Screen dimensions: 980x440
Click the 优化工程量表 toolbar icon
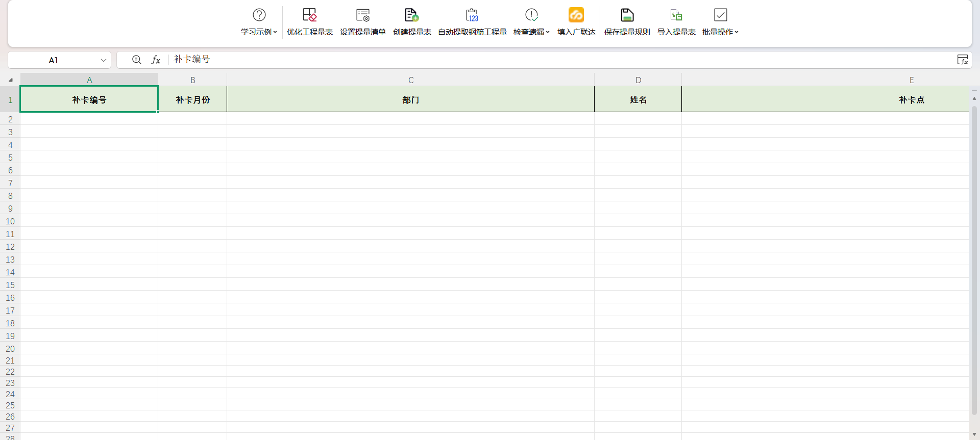[x=309, y=15]
